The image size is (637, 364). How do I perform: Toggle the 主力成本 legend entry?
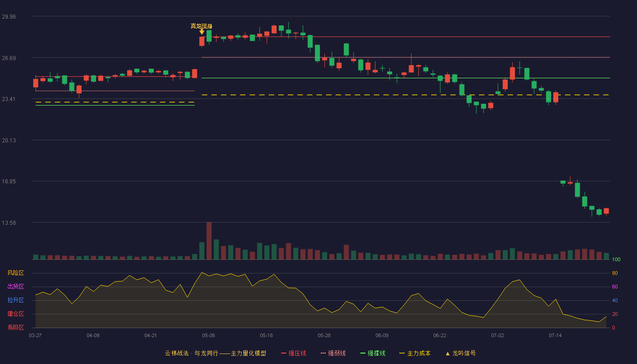pos(415,353)
